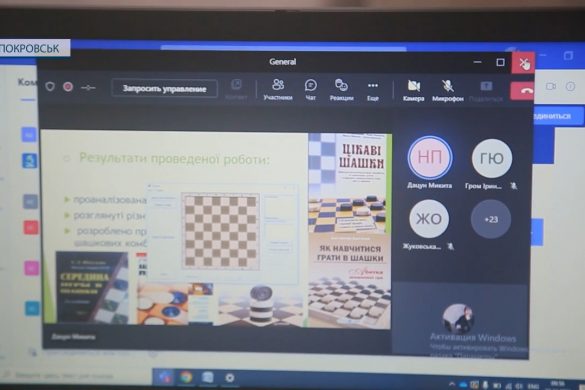Open the Чат meeting chat

point(310,90)
